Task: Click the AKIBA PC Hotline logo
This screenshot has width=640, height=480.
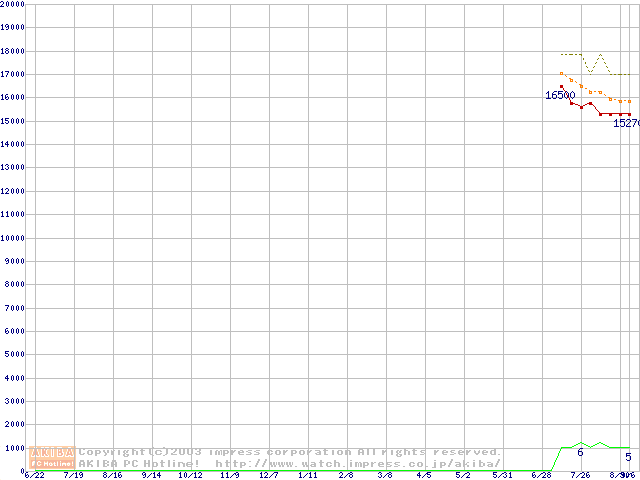Action: pyautogui.click(x=53, y=457)
